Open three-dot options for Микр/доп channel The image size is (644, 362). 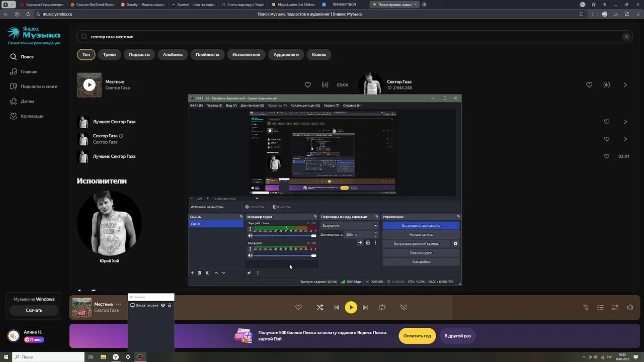(250, 248)
